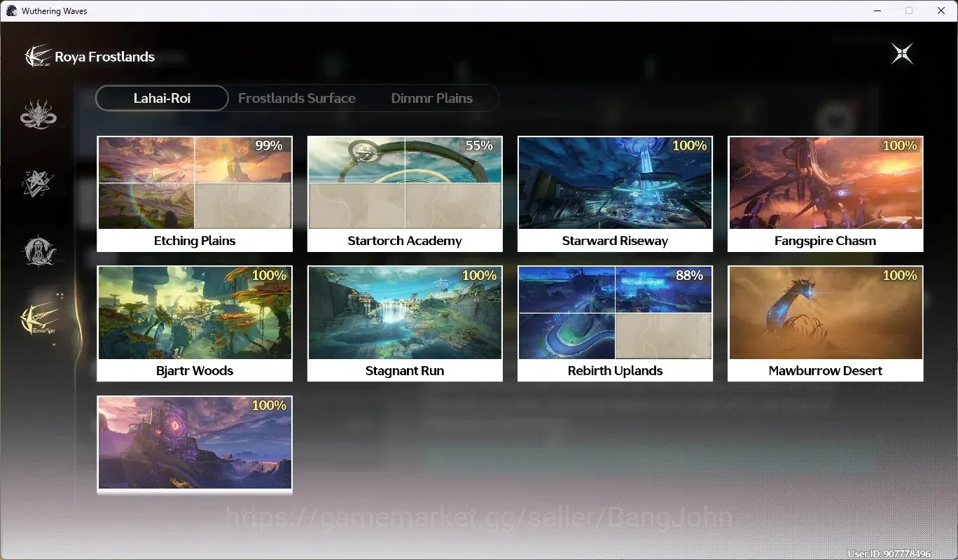
Task: Minimize the Wuthering Waves window
Action: [877, 10]
